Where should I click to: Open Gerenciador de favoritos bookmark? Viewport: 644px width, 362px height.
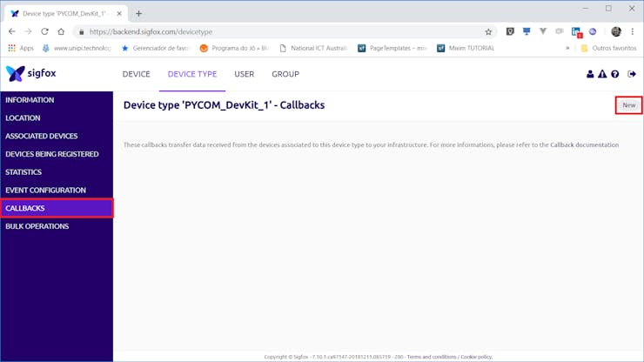[x=156, y=48]
